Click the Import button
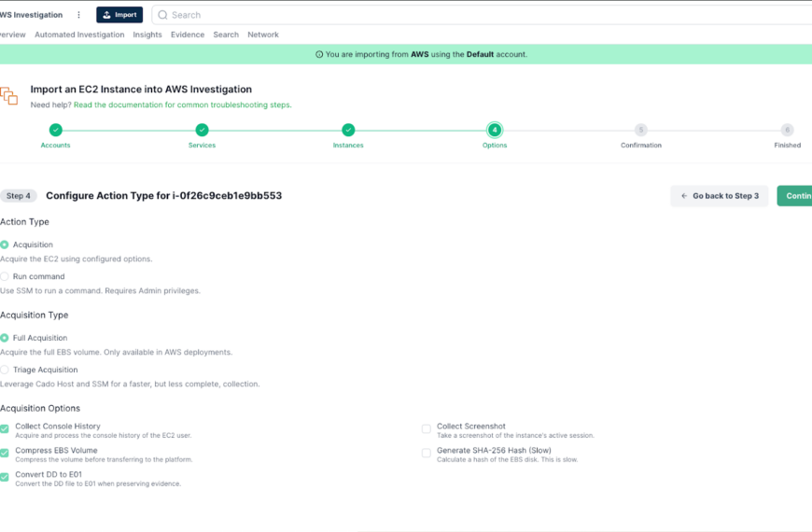This screenshot has width=812, height=532. point(119,15)
